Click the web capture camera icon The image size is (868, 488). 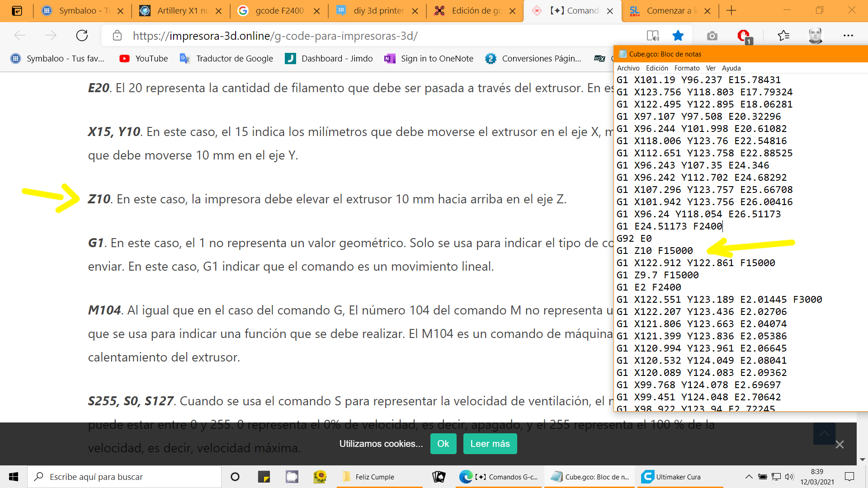(x=712, y=36)
